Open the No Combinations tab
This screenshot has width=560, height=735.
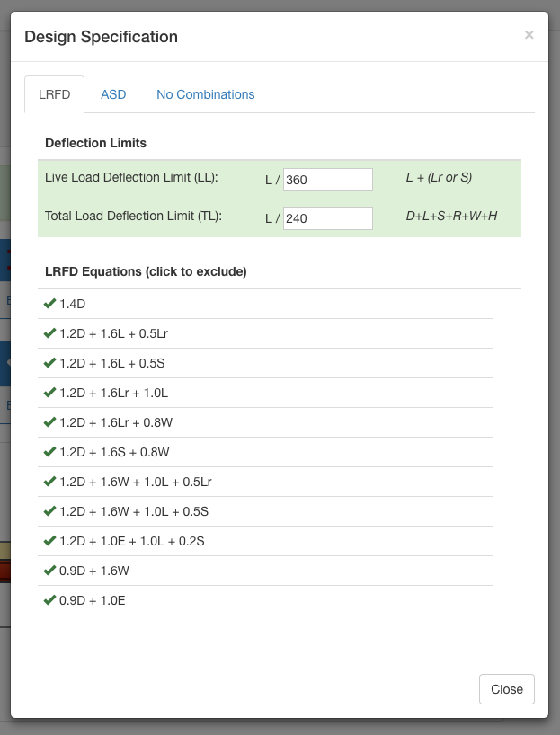tap(206, 94)
